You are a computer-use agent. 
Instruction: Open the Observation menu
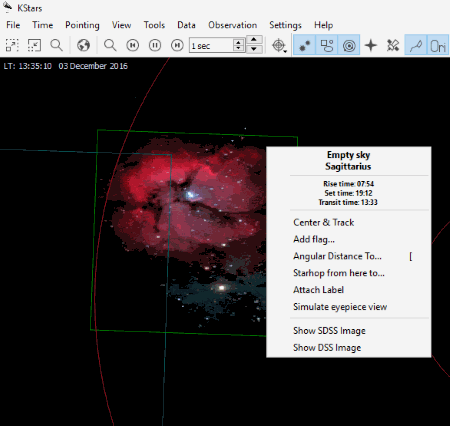(232, 25)
